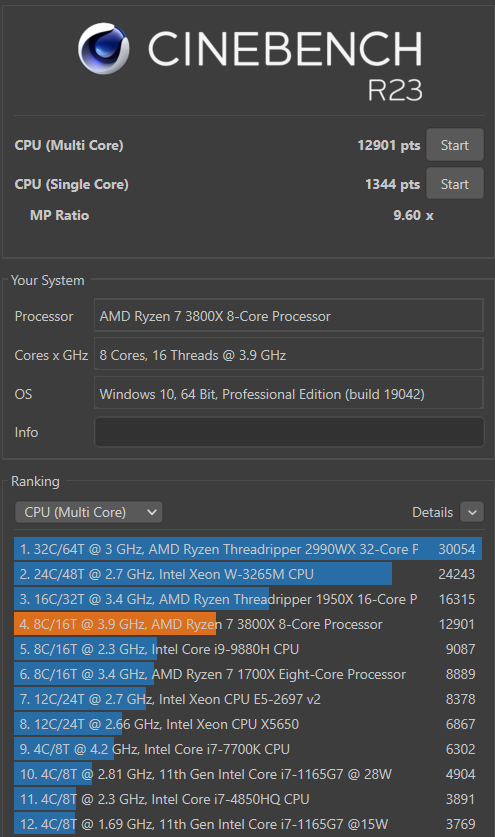
Task: Expand the Details chevron dropdown
Action: (472, 512)
